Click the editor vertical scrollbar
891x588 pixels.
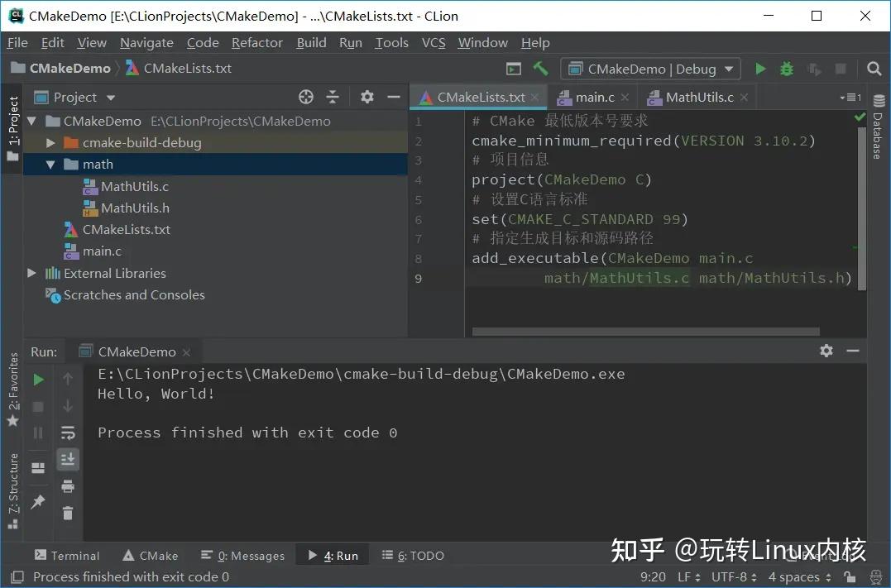click(x=862, y=208)
